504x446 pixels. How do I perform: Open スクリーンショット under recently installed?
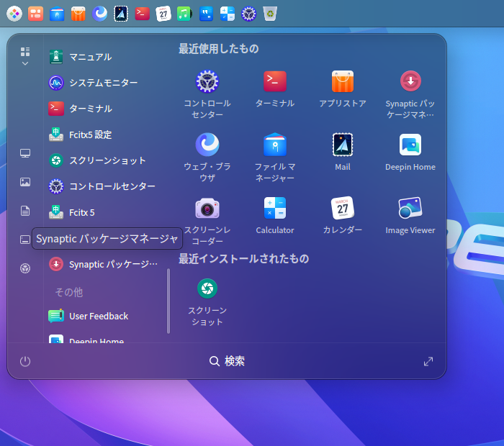(x=207, y=302)
